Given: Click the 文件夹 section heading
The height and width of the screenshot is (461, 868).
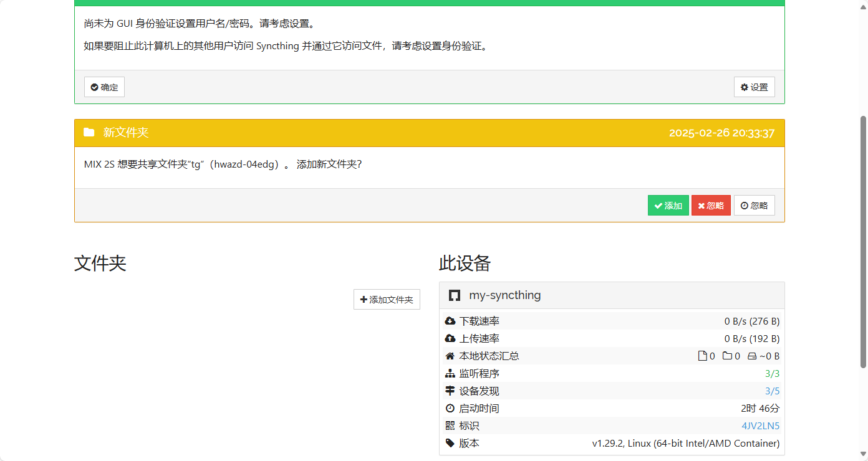Looking at the screenshot, I should pos(100,264).
